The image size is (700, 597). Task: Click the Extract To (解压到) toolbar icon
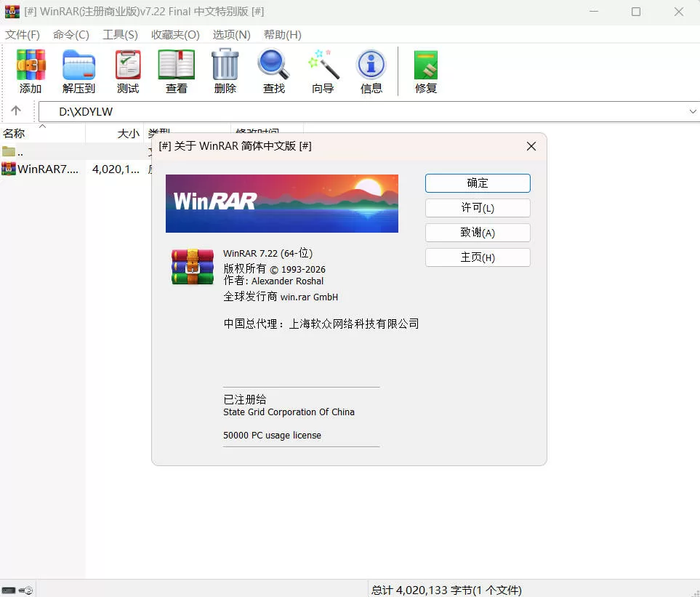[79, 65]
